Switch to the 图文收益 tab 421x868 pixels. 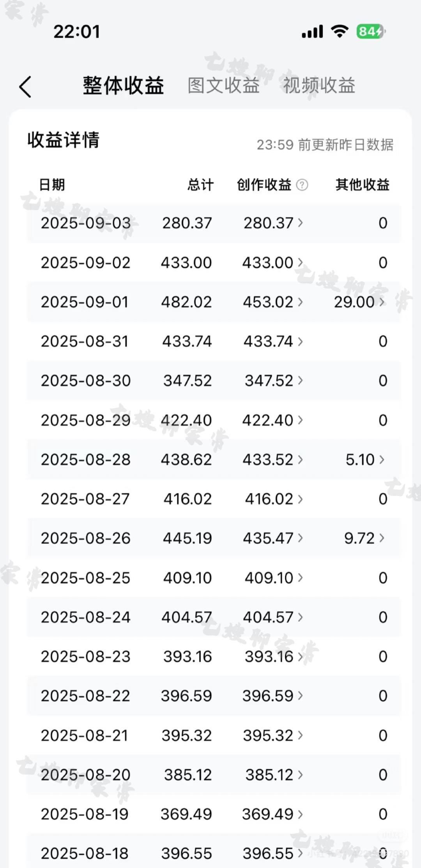(x=224, y=85)
